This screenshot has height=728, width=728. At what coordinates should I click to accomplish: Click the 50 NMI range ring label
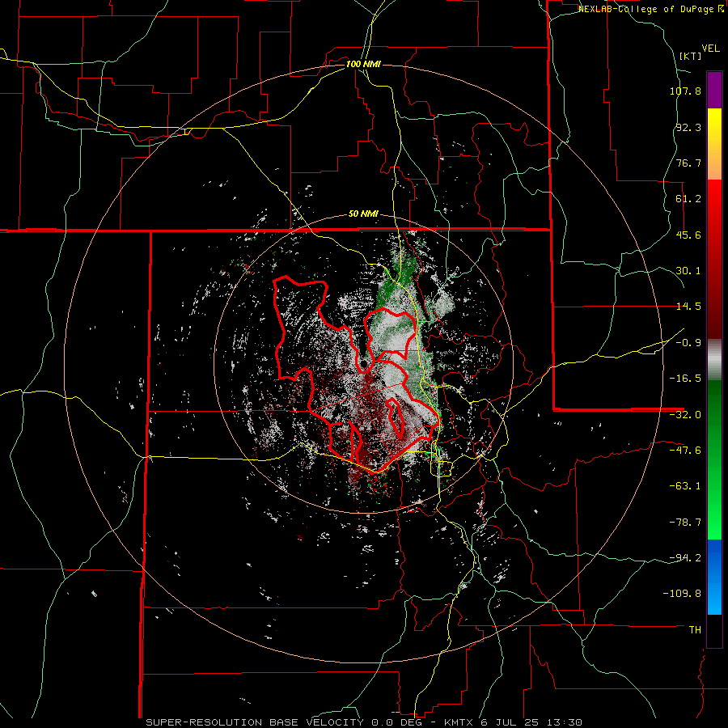click(x=363, y=214)
